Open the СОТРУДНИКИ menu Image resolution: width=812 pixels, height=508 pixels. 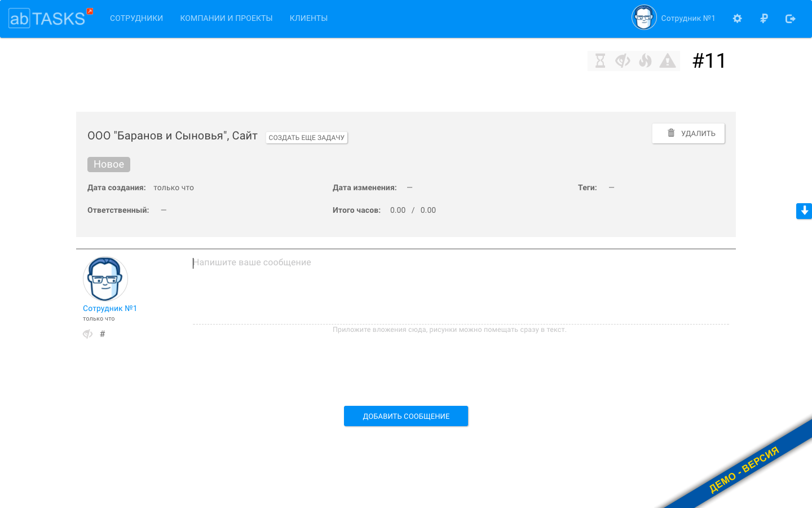pyautogui.click(x=136, y=19)
